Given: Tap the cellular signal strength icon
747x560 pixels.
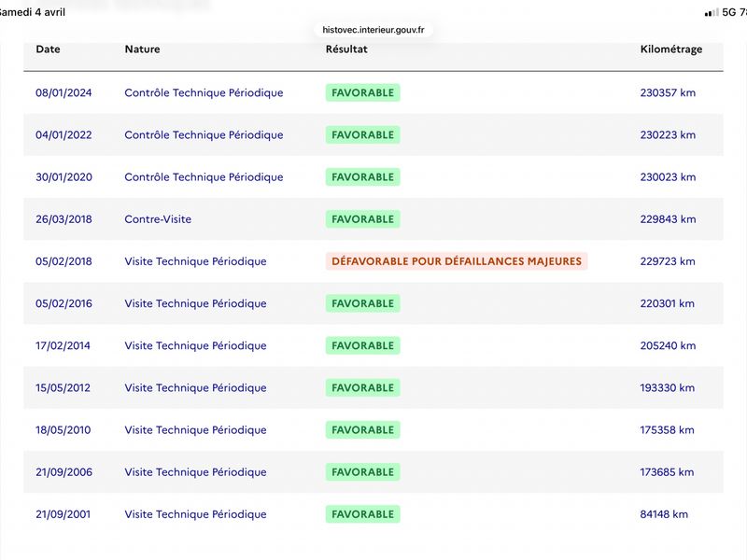Looking at the screenshot, I should [x=711, y=12].
